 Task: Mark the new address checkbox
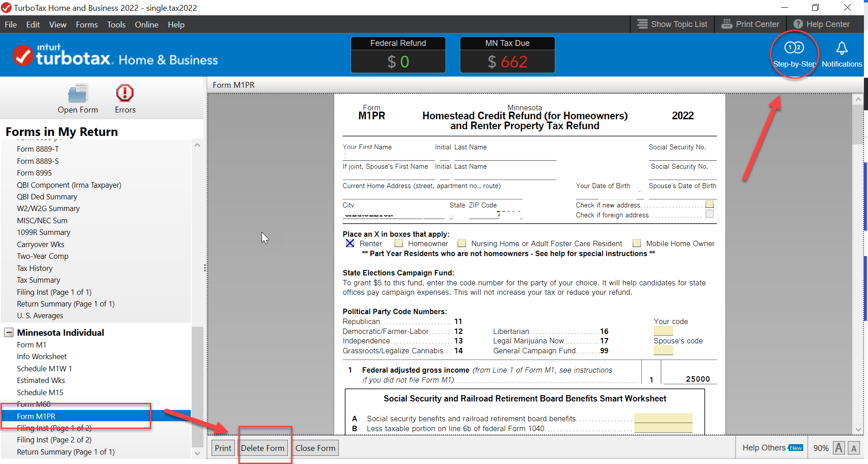[710, 205]
